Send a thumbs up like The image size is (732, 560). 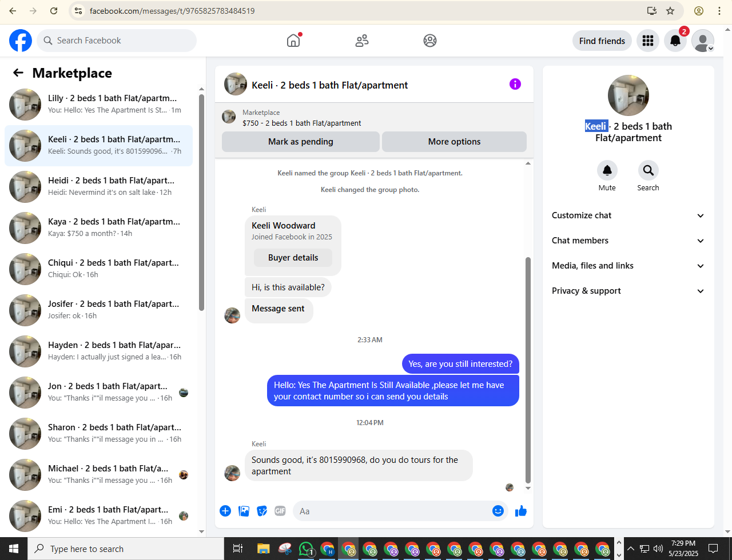click(520, 511)
